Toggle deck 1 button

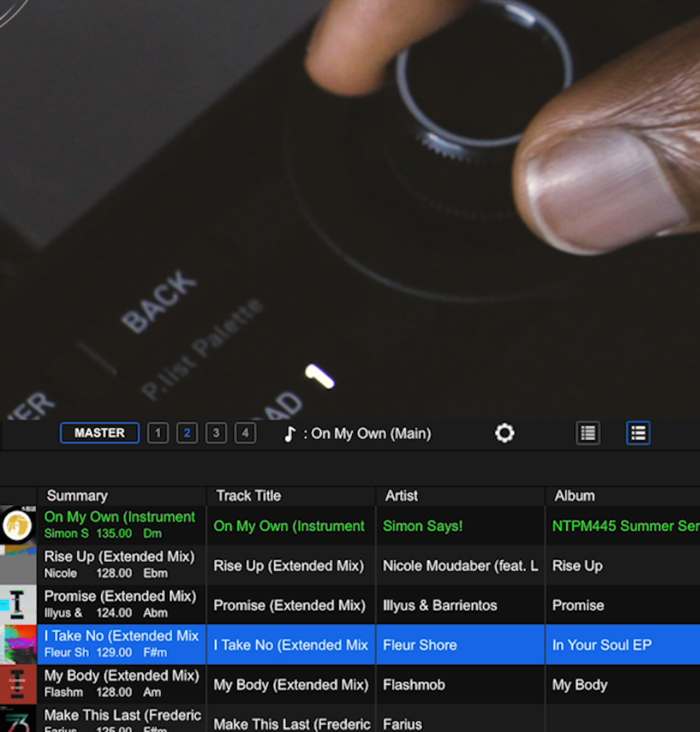(x=157, y=433)
